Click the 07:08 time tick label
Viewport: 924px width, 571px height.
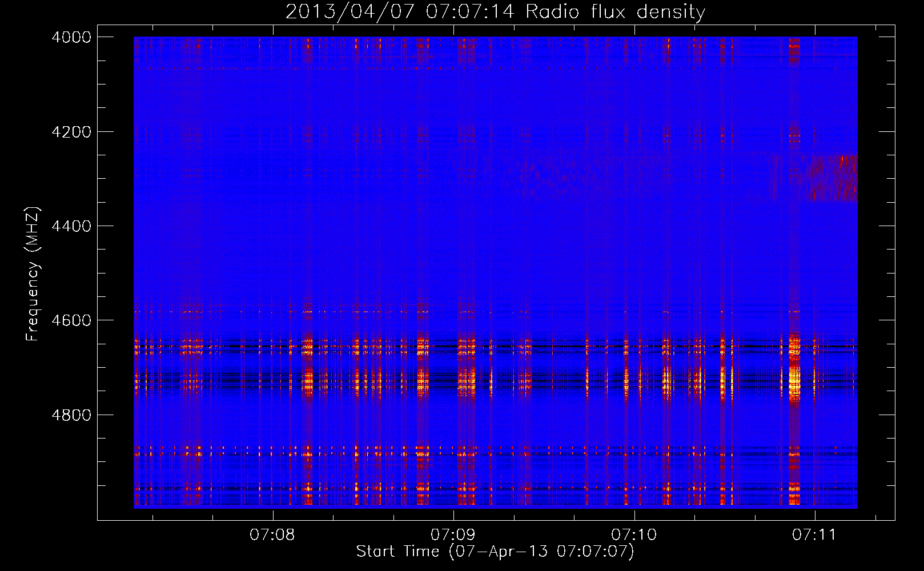(272, 535)
